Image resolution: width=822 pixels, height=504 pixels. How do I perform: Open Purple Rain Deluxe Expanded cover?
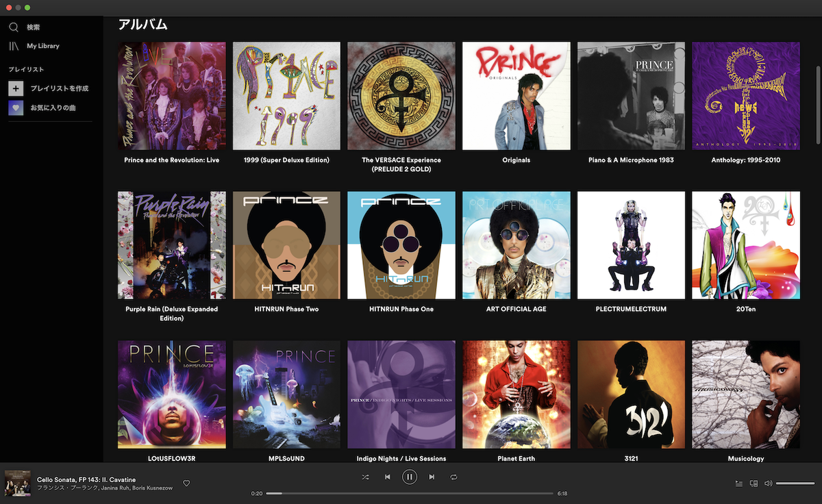click(x=172, y=245)
